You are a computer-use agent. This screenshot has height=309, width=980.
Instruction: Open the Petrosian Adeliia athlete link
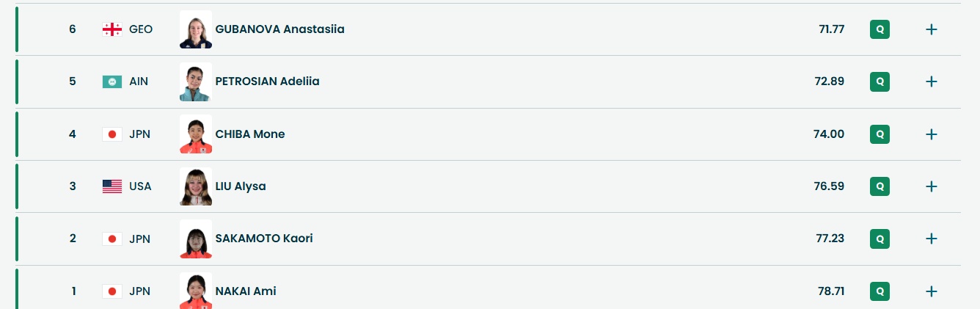coord(267,81)
